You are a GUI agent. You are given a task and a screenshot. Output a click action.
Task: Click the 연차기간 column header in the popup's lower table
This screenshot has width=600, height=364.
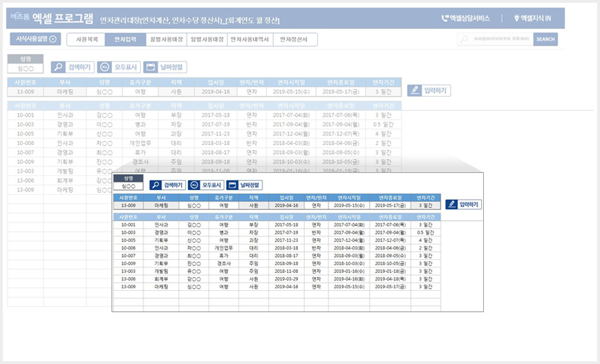click(x=425, y=217)
